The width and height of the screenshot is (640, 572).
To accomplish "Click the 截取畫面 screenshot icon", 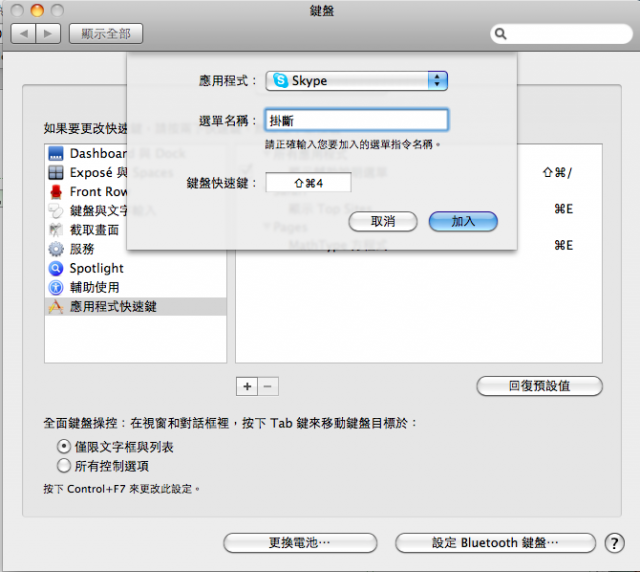I will [56, 230].
